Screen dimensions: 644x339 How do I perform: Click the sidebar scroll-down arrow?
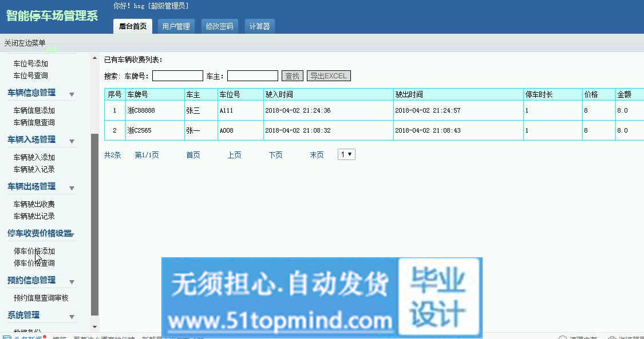coord(94,327)
